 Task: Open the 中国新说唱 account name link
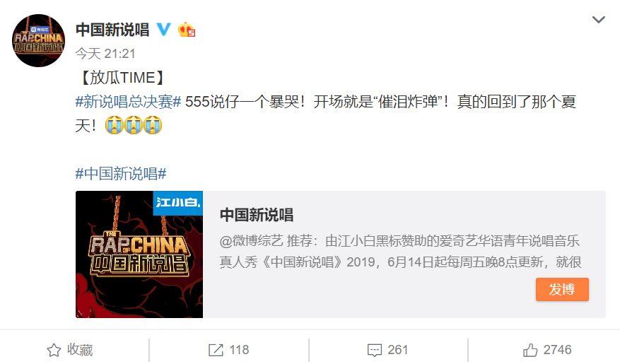(x=112, y=30)
